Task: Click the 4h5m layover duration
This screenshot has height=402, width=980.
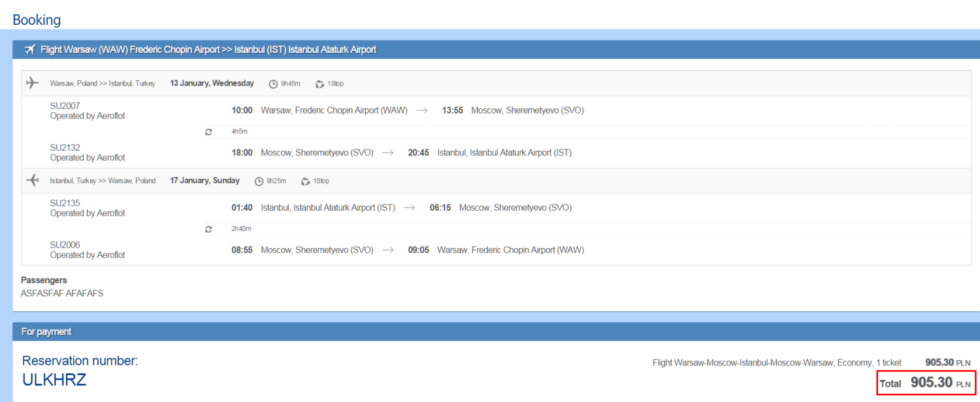Action: point(239,131)
